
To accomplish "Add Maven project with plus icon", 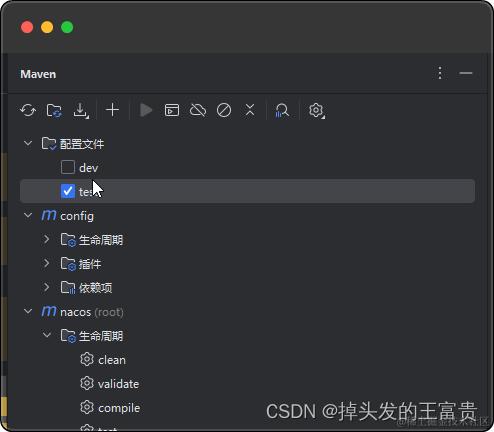I will coord(112,110).
